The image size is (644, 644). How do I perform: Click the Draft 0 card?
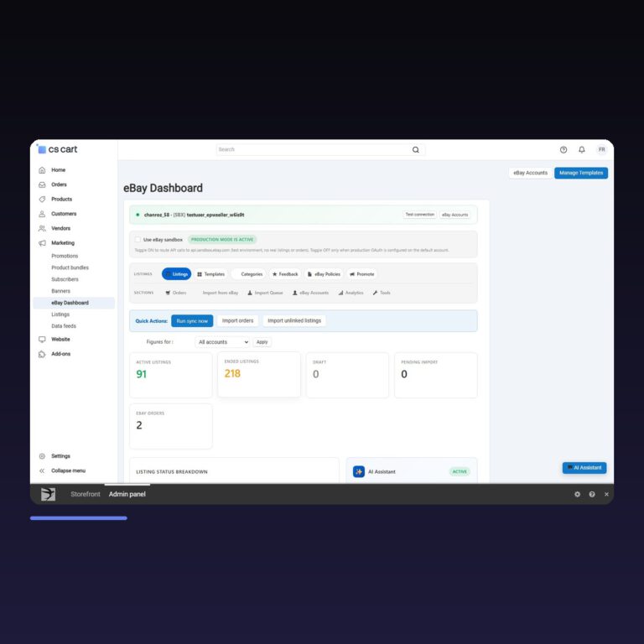(x=347, y=376)
